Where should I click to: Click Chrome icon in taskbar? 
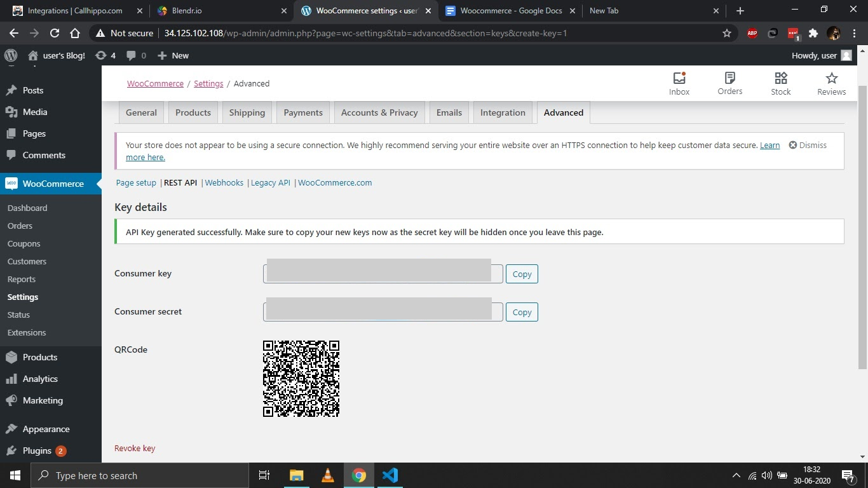tap(359, 475)
